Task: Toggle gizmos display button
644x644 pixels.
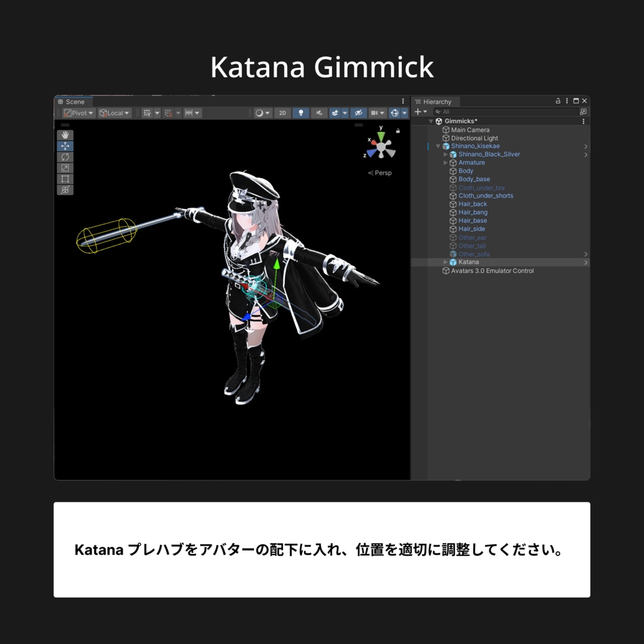Action: point(395,113)
